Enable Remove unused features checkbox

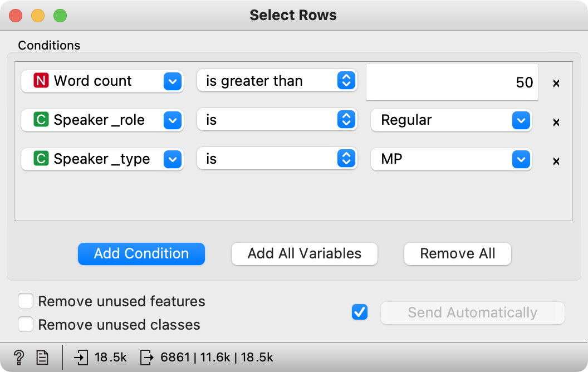(26, 301)
